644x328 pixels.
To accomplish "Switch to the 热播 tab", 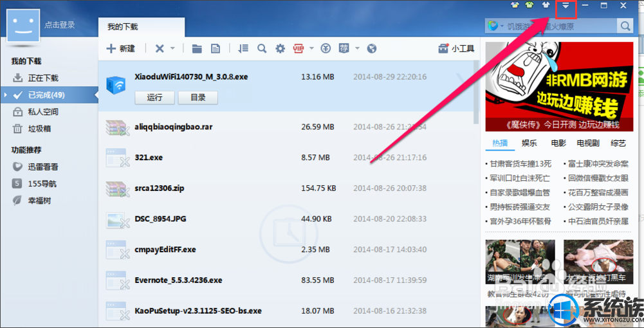I will click(x=501, y=143).
